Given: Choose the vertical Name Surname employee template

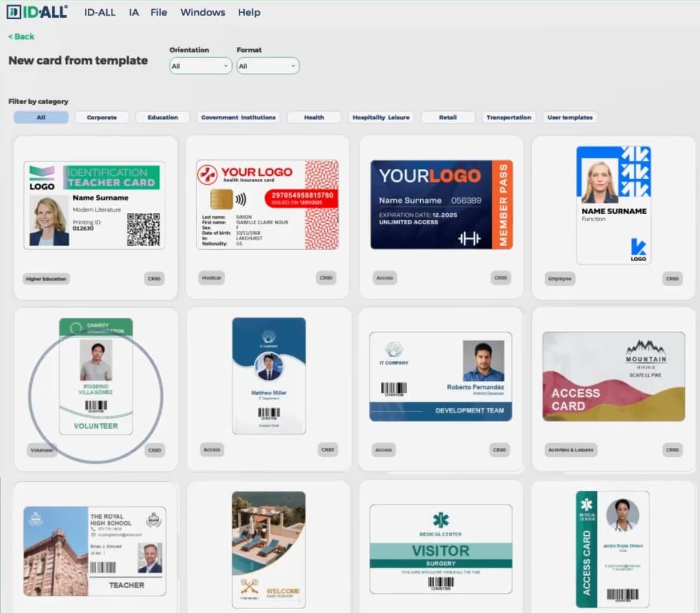Looking at the screenshot, I should pyautogui.click(x=614, y=205).
